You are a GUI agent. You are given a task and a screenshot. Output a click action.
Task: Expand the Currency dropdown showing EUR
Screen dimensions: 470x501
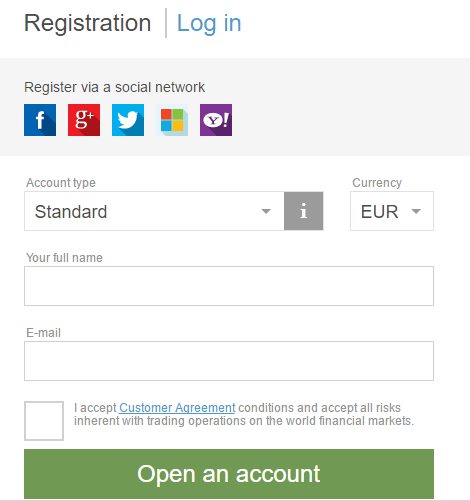click(392, 211)
